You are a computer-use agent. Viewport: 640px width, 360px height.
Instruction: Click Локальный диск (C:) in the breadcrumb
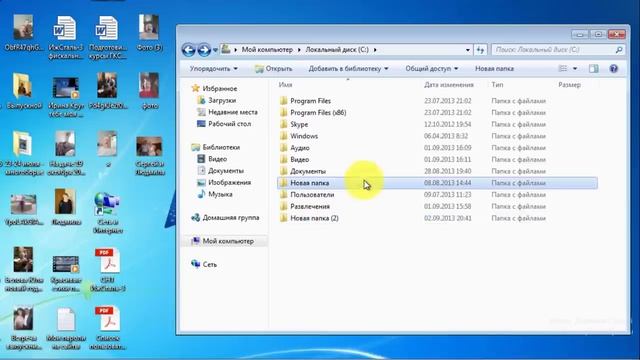click(337, 50)
